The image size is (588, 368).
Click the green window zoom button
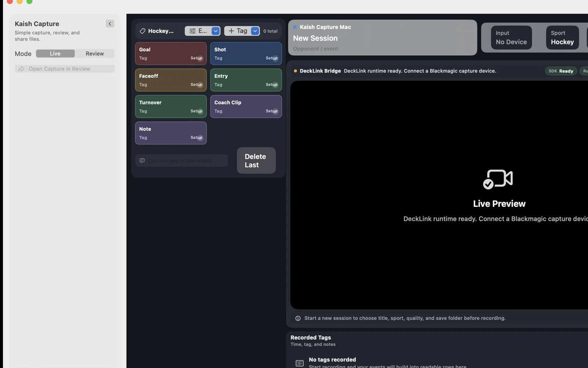point(29,1)
